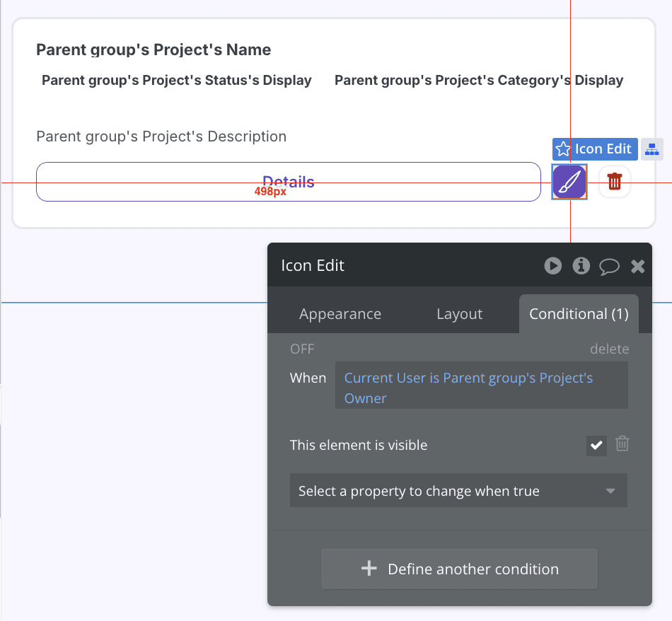Select the Conditional (1) tab
Screen dimensions: 672x621
click(579, 314)
